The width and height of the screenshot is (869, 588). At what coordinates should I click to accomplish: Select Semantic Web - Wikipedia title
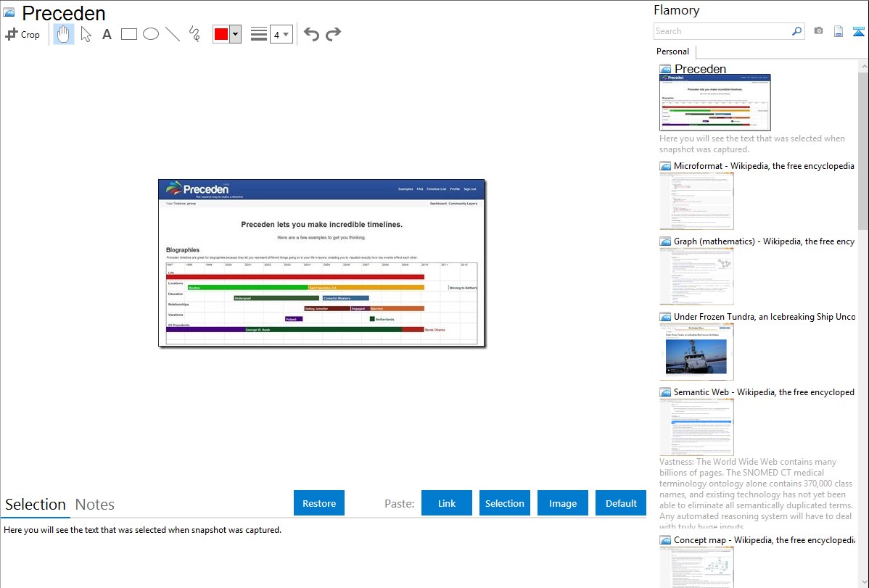[764, 392]
